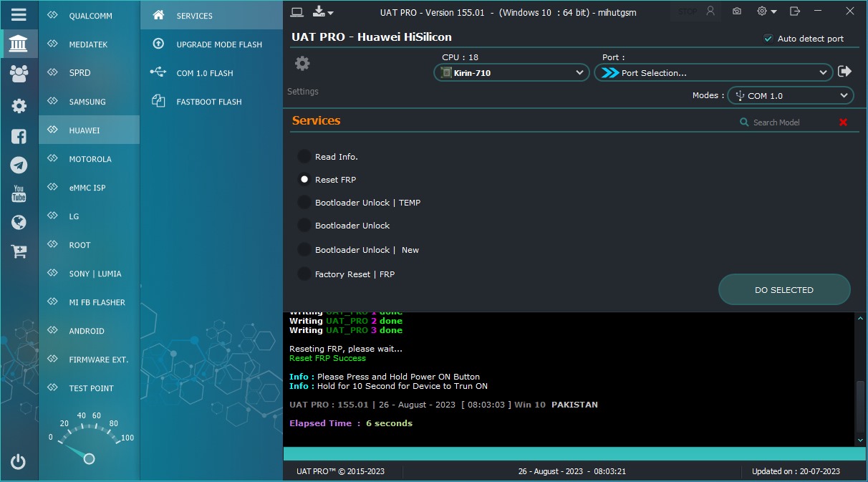The width and height of the screenshot is (868, 482).
Task: Take a screenshot with the camera icon
Action: 737,11
